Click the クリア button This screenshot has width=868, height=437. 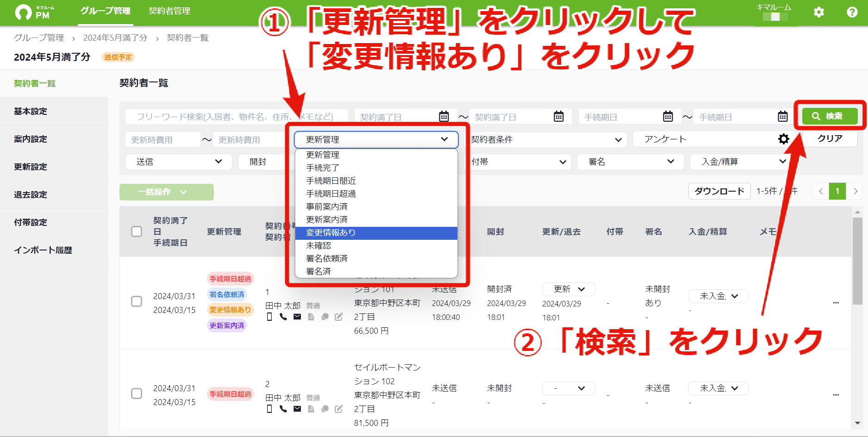point(830,138)
